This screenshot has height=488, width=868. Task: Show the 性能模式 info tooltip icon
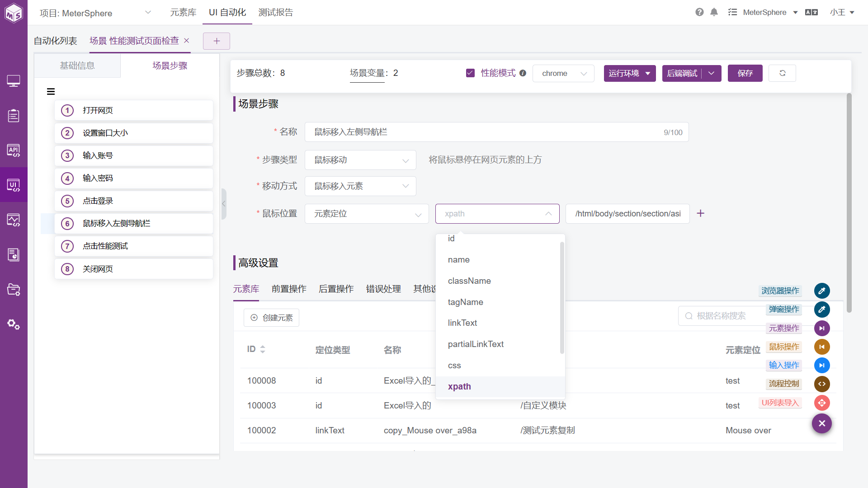[x=523, y=73]
